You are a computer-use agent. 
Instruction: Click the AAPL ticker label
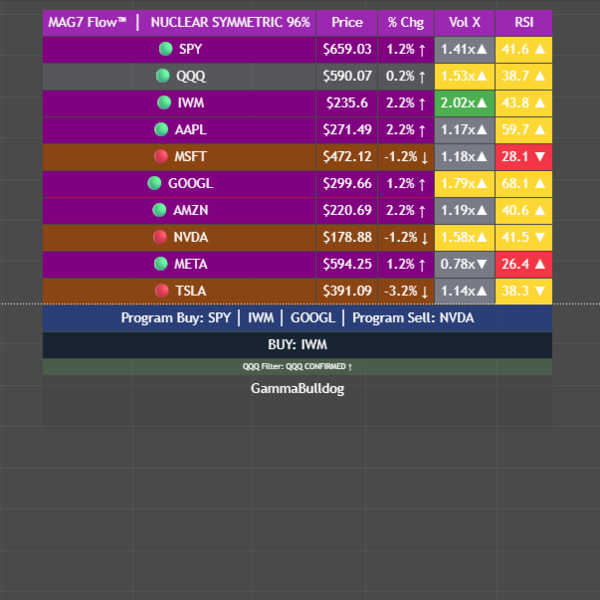tap(191, 130)
